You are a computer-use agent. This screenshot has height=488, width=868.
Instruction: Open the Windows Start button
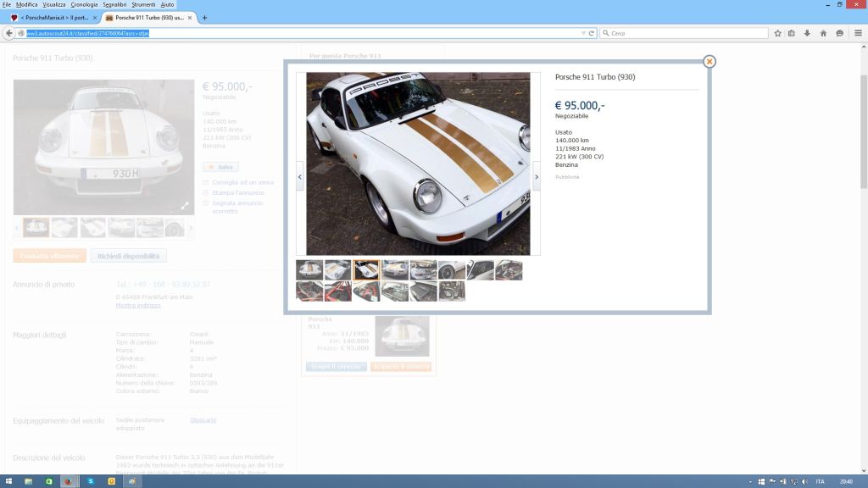pyautogui.click(x=8, y=481)
